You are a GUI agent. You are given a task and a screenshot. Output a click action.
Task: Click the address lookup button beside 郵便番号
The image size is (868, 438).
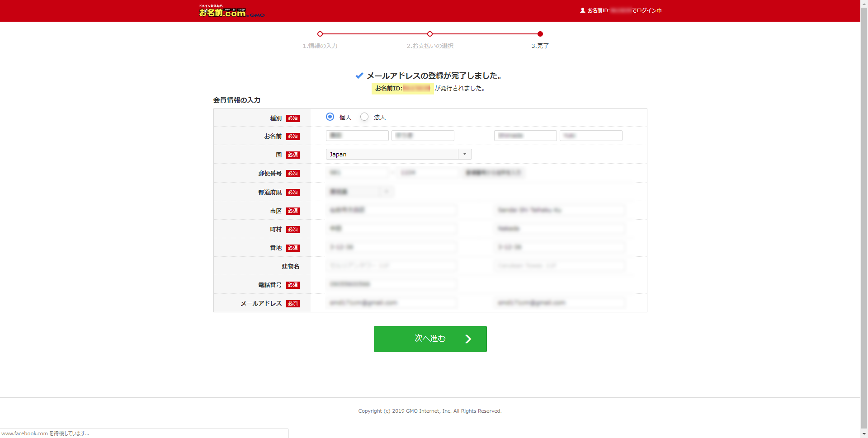click(493, 173)
